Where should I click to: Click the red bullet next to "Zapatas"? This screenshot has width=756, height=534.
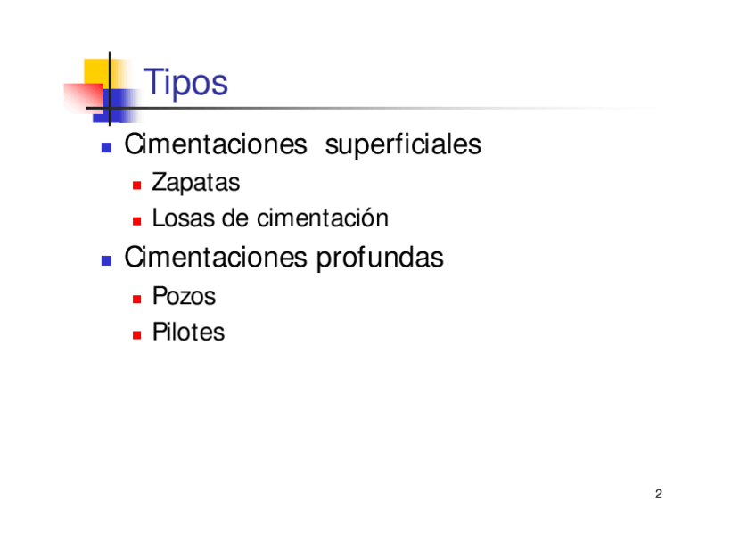pos(137,185)
